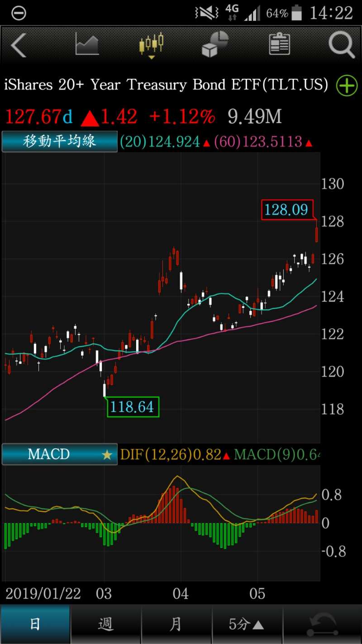The width and height of the screenshot is (362, 644).
Task: Tap the 64% battery percentage
Action: [277, 13]
